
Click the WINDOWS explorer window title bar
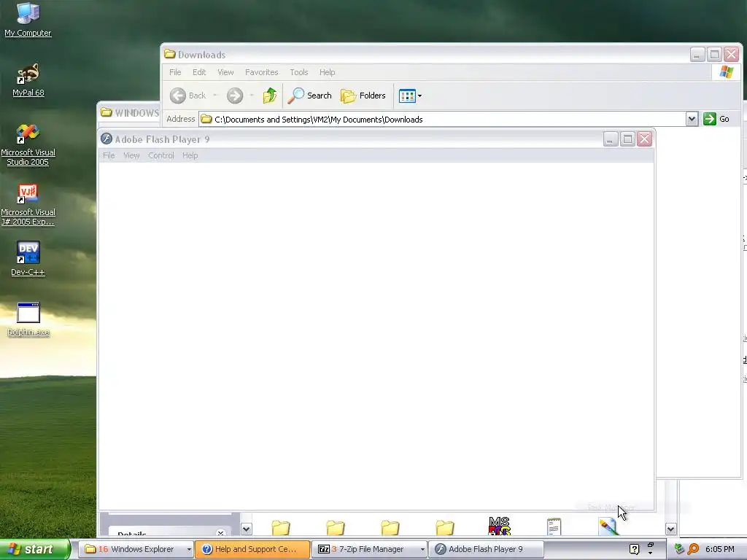pos(129,113)
